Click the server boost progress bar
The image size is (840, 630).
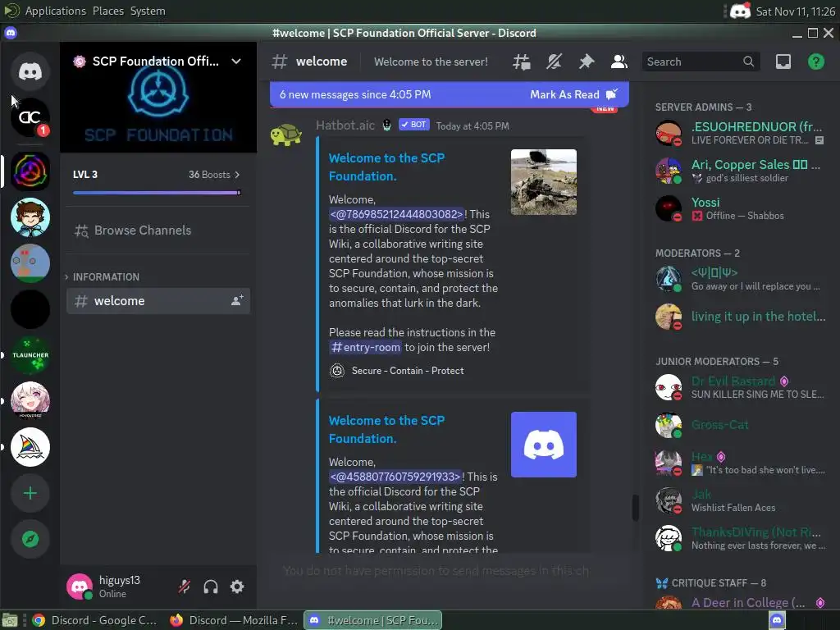click(x=157, y=192)
